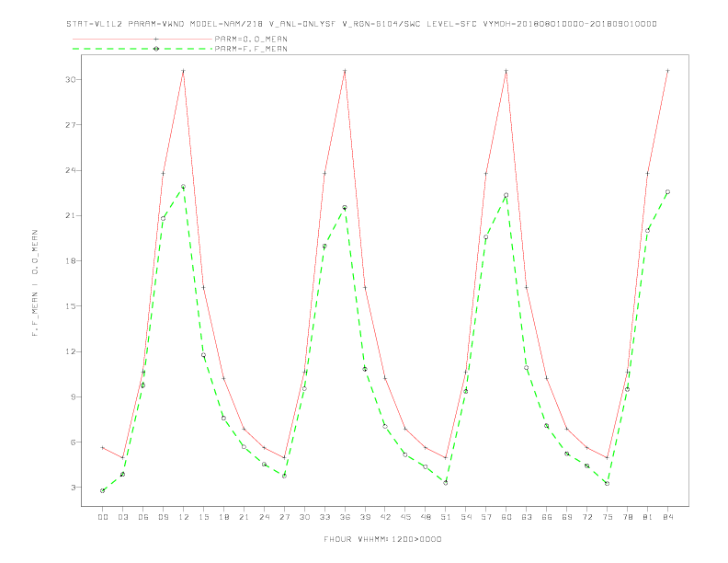This screenshot has height=563, width=728.
Task: Click the x-axis forecast hour label 39
Action: tap(365, 517)
